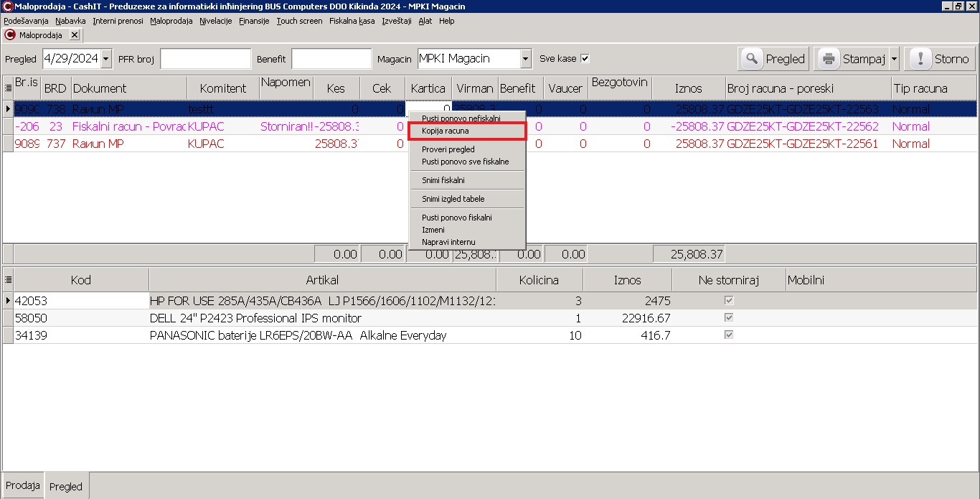Image resolution: width=980 pixels, height=499 pixels.
Task: Close the Maloprodaja document tab
Action: tap(74, 34)
